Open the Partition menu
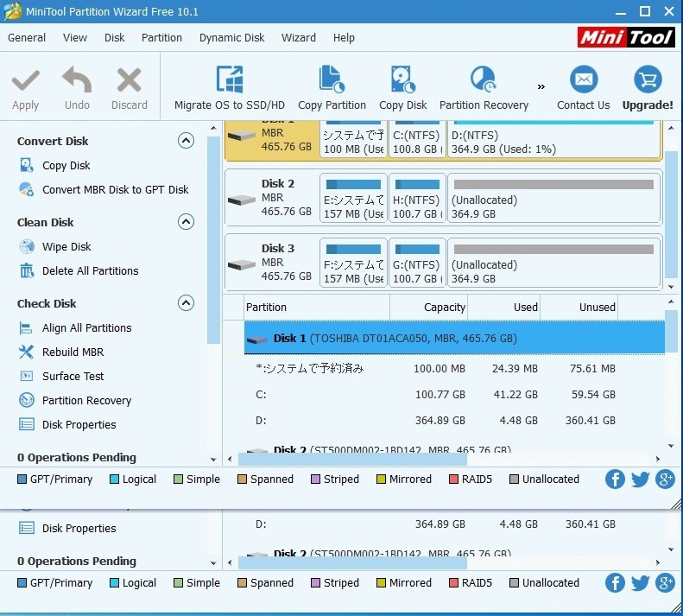683x616 pixels. click(x=161, y=38)
